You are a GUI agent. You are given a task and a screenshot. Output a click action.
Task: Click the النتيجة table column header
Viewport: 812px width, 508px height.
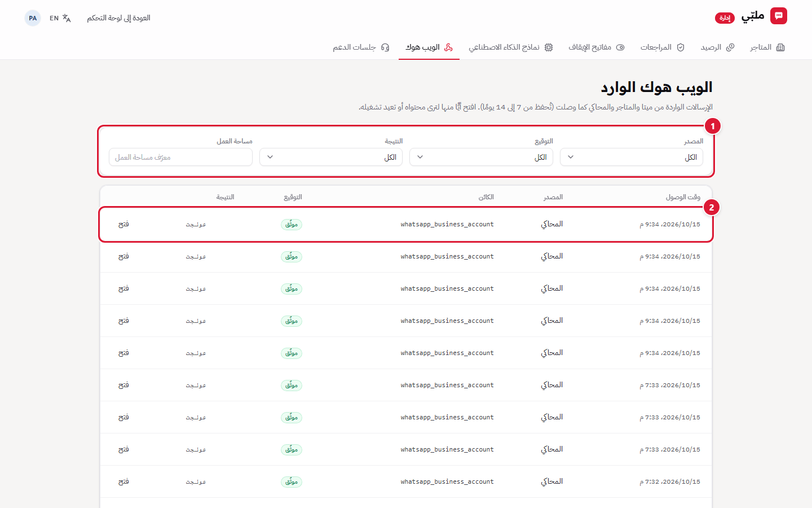tap(225, 197)
